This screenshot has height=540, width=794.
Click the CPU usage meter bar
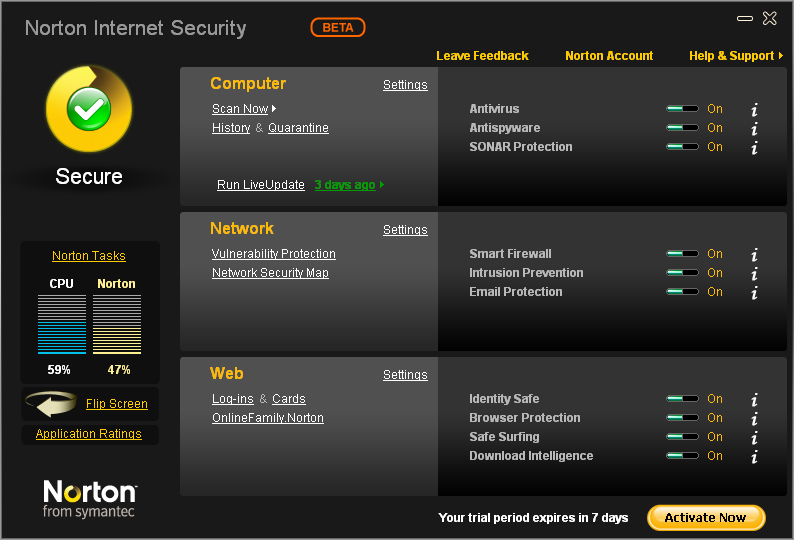click(x=62, y=324)
